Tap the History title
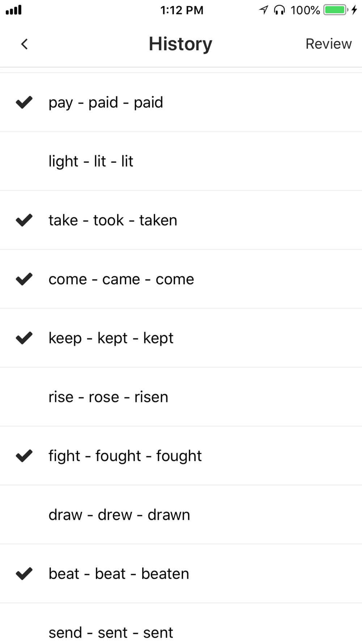 (x=180, y=44)
